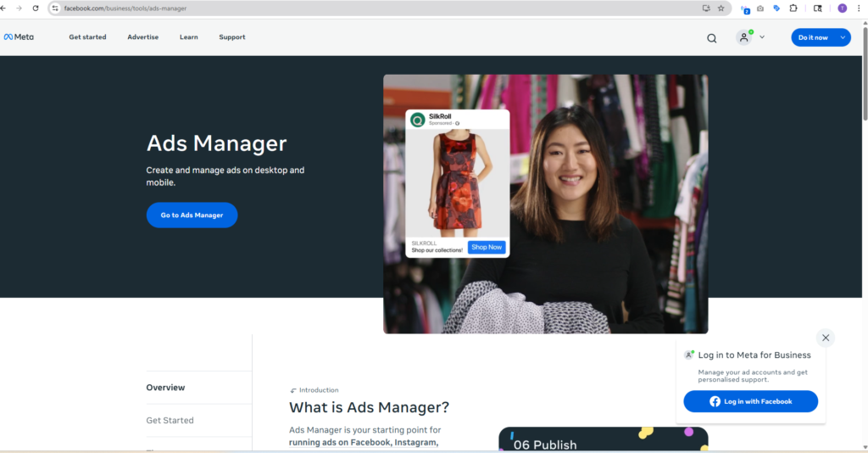
Task: Open the Chrome three-dot menu
Action: pos(859,8)
